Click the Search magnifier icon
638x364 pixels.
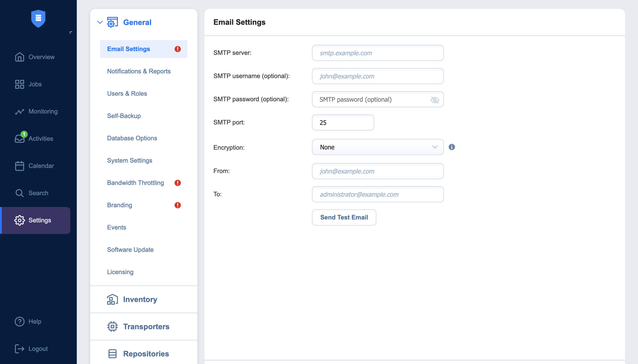[x=19, y=193]
